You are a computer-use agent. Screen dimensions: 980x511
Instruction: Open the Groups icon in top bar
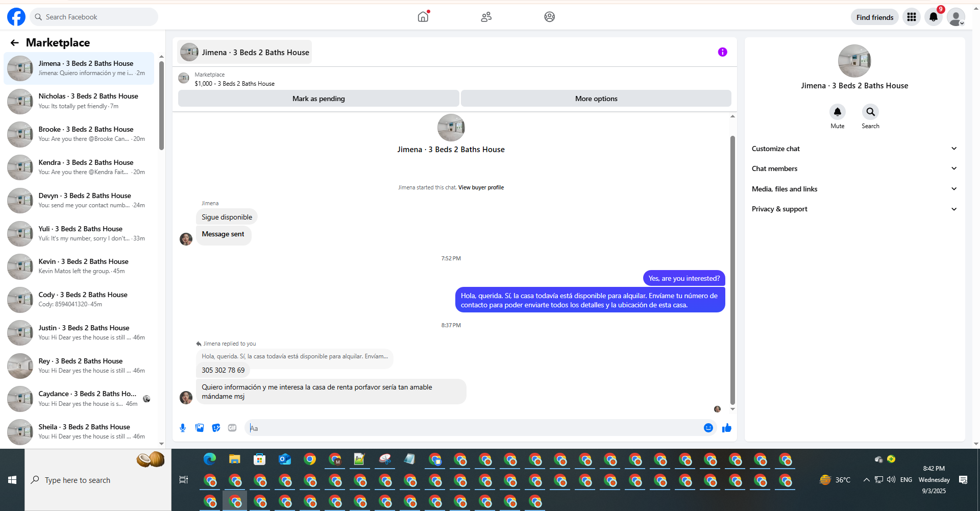click(550, 17)
